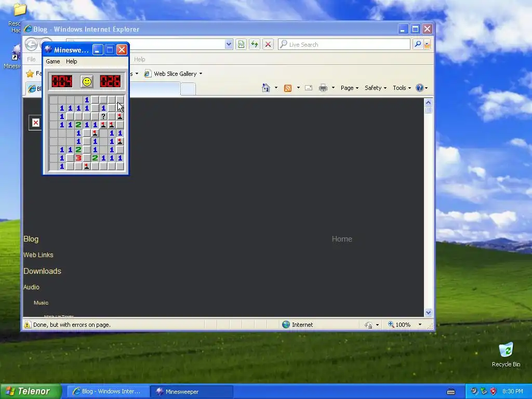The width and height of the screenshot is (532, 399).
Task: Click the Home icon in the command bar
Action: point(266,88)
